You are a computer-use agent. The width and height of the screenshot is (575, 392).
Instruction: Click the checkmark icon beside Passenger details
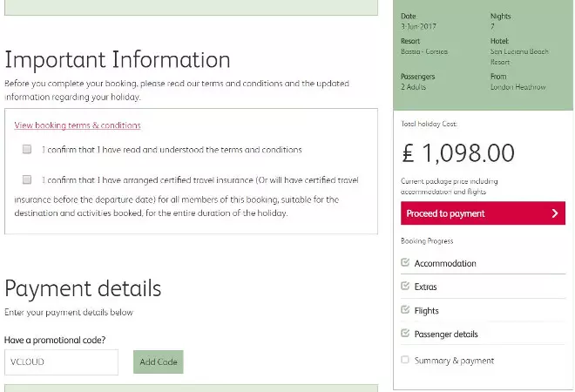pos(405,333)
